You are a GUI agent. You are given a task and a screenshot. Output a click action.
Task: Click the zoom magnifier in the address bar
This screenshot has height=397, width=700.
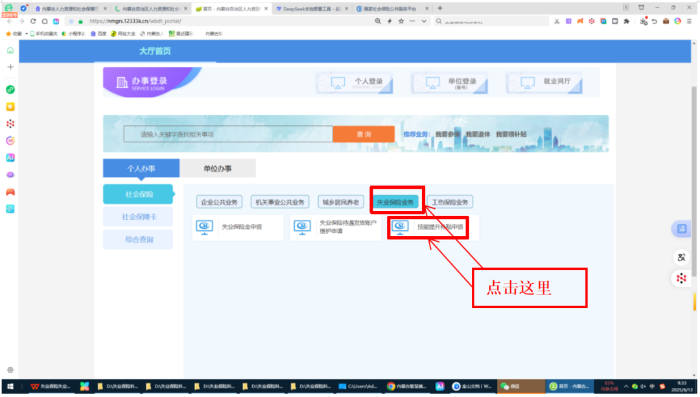click(378, 21)
